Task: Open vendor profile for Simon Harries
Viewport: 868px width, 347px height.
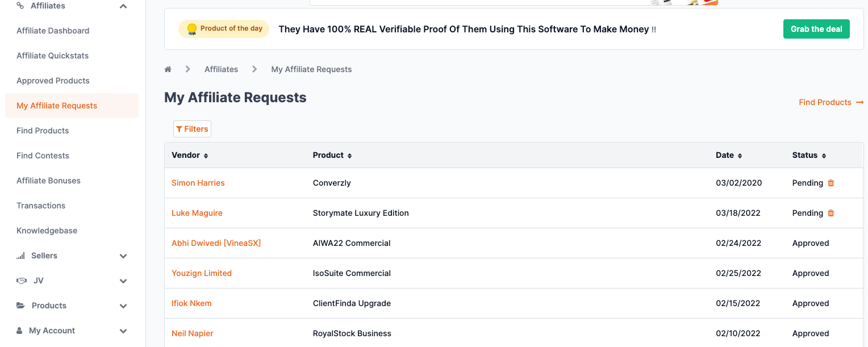Action: tap(198, 183)
